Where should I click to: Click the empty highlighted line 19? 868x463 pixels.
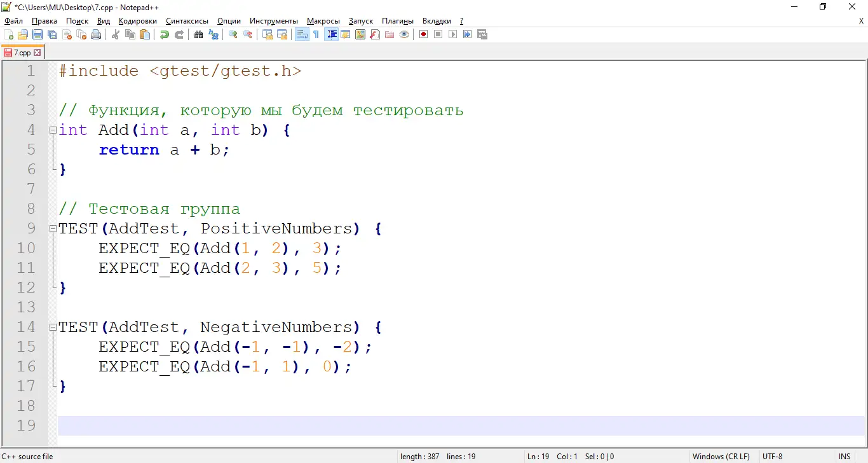tap(463, 425)
